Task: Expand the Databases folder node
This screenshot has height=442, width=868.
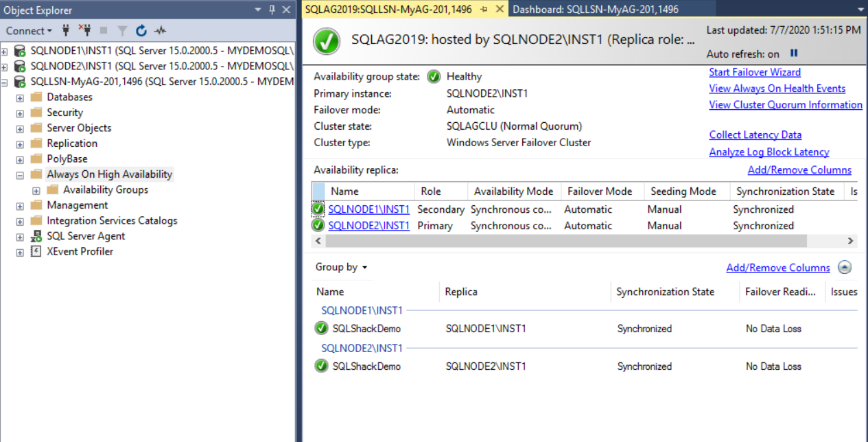Action: click(20, 97)
